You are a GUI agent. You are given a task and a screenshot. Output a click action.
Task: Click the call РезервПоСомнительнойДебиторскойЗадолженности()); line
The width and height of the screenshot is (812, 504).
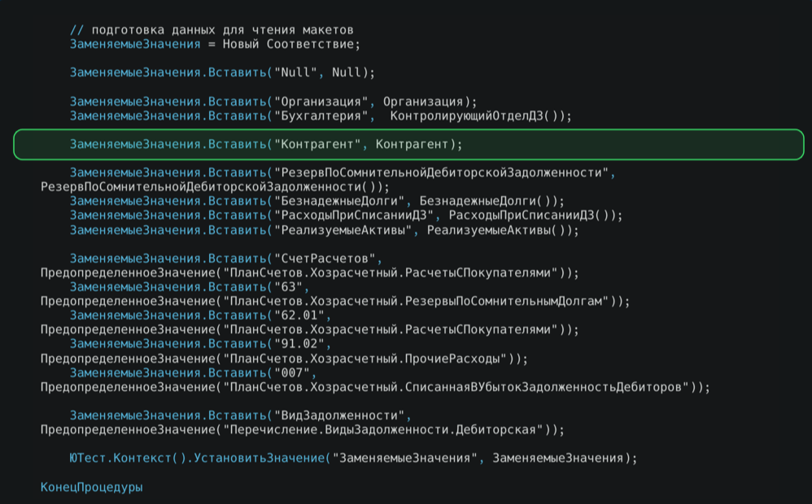[x=215, y=187]
